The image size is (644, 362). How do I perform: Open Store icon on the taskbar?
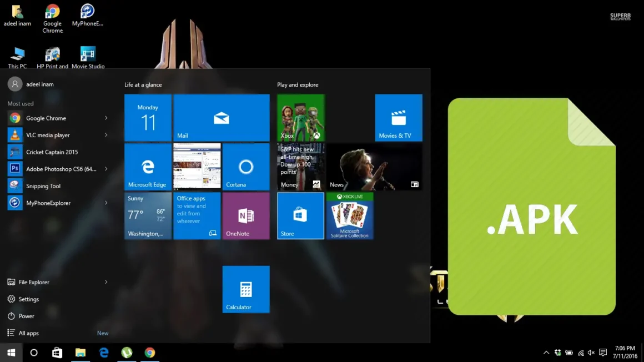(57, 353)
